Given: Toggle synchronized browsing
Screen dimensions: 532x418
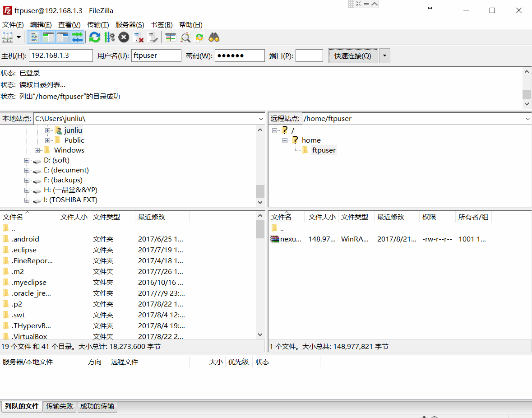Looking at the screenshot, I should click(x=200, y=37).
